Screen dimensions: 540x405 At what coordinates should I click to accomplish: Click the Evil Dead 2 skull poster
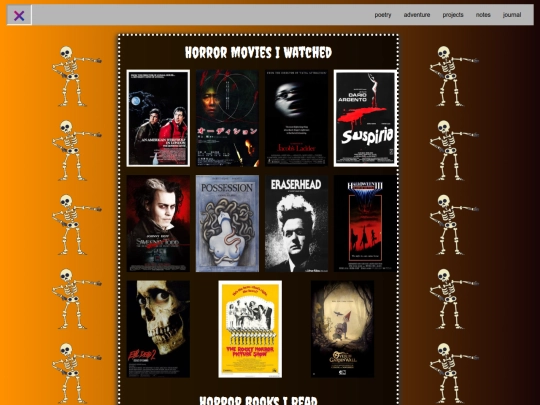point(158,329)
